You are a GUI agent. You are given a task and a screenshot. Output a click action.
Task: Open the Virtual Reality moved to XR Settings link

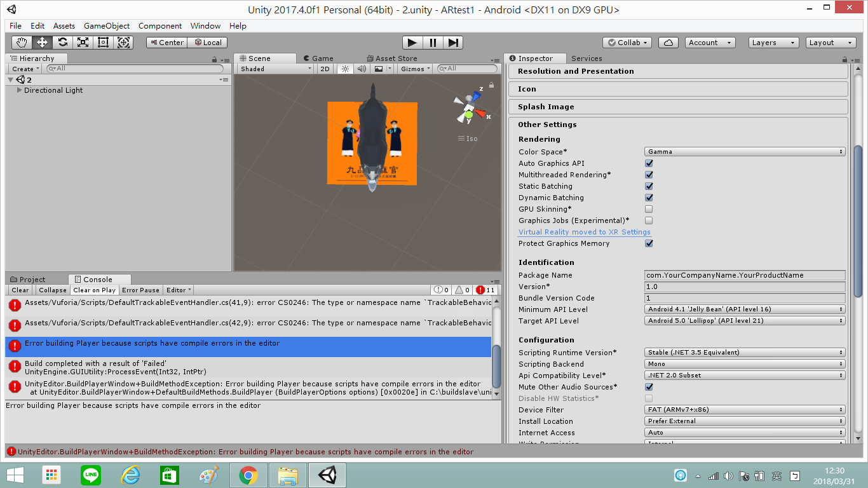[x=585, y=232]
